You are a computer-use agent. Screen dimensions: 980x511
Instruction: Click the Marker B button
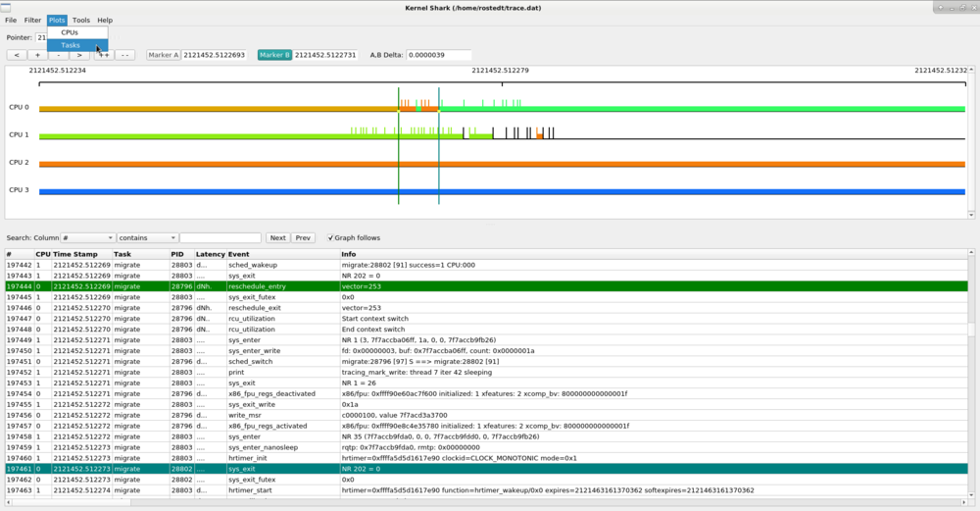coord(274,55)
